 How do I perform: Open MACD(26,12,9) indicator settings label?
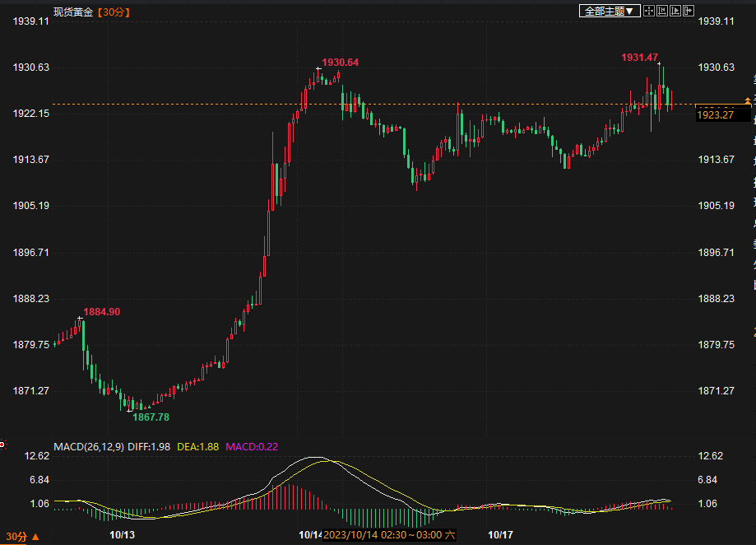pos(89,447)
